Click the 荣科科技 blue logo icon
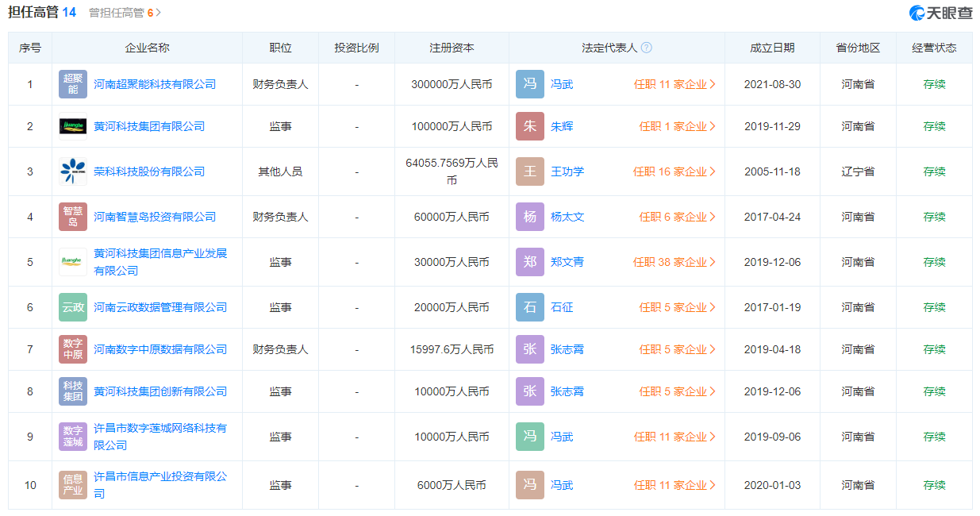 coord(73,171)
